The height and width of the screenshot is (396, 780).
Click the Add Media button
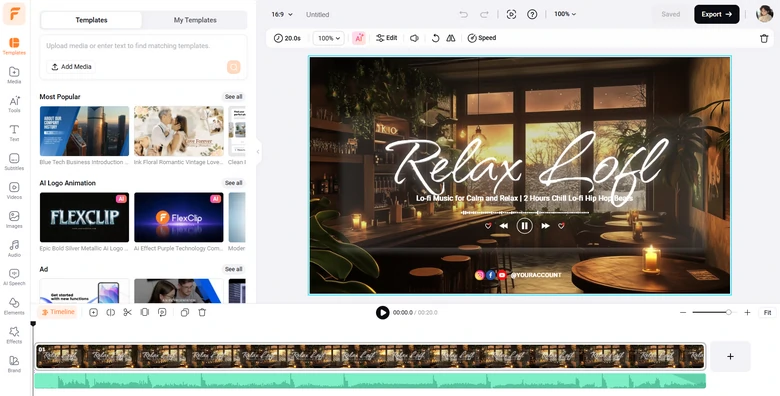click(72, 67)
